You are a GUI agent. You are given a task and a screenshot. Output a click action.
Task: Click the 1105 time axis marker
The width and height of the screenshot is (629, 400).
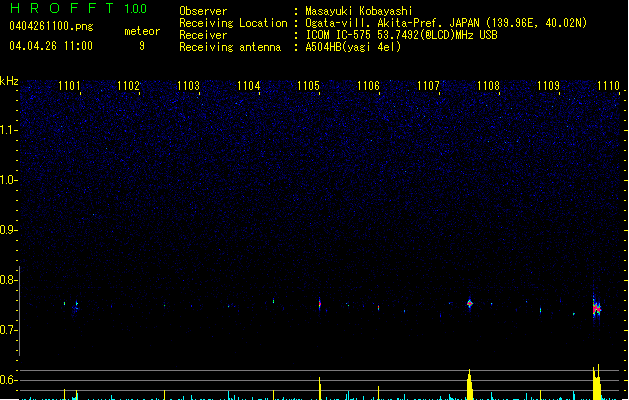tap(308, 86)
